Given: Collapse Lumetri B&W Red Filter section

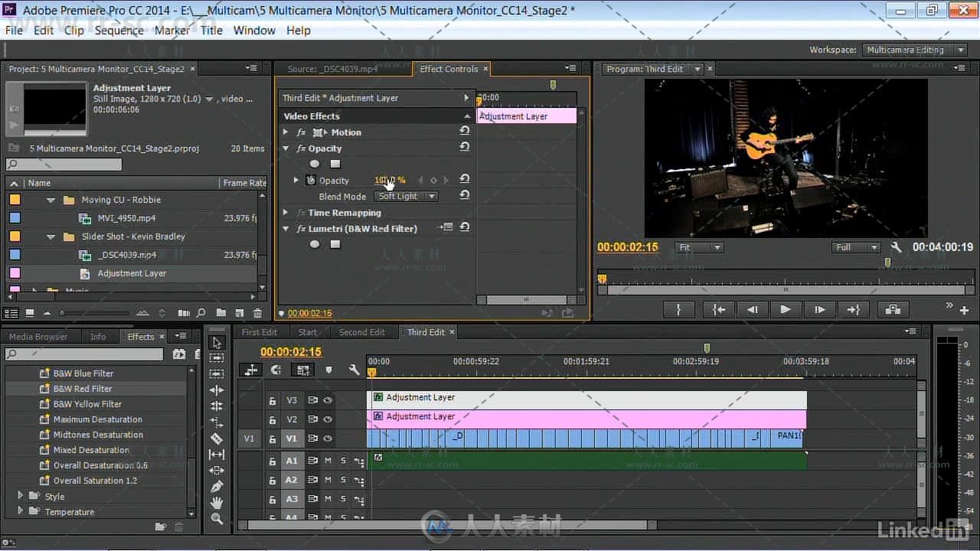Looking at the screenshot, I should click(286, 229).
